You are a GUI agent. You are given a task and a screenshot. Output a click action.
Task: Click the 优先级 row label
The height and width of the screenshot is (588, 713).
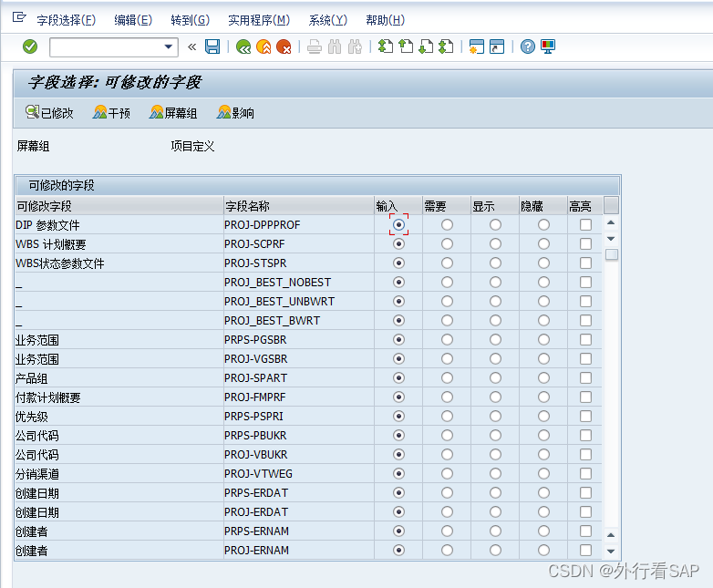(31, 416)
